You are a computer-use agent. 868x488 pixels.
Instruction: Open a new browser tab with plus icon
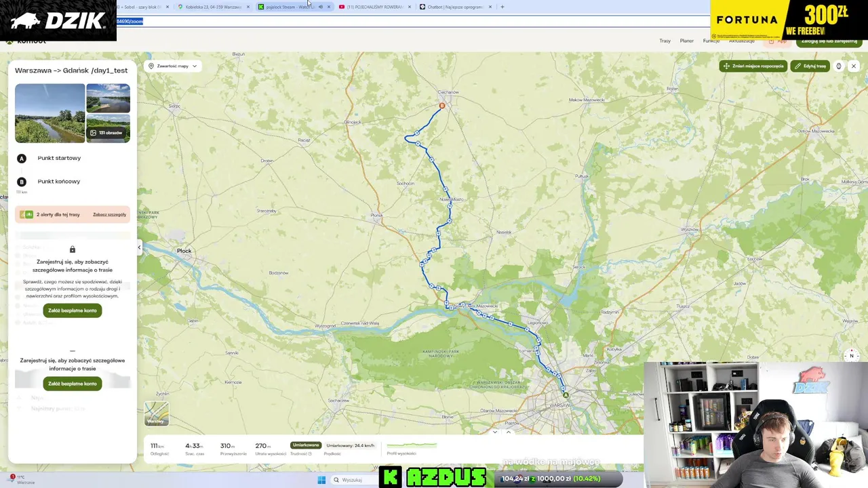[x=502, y=7]
